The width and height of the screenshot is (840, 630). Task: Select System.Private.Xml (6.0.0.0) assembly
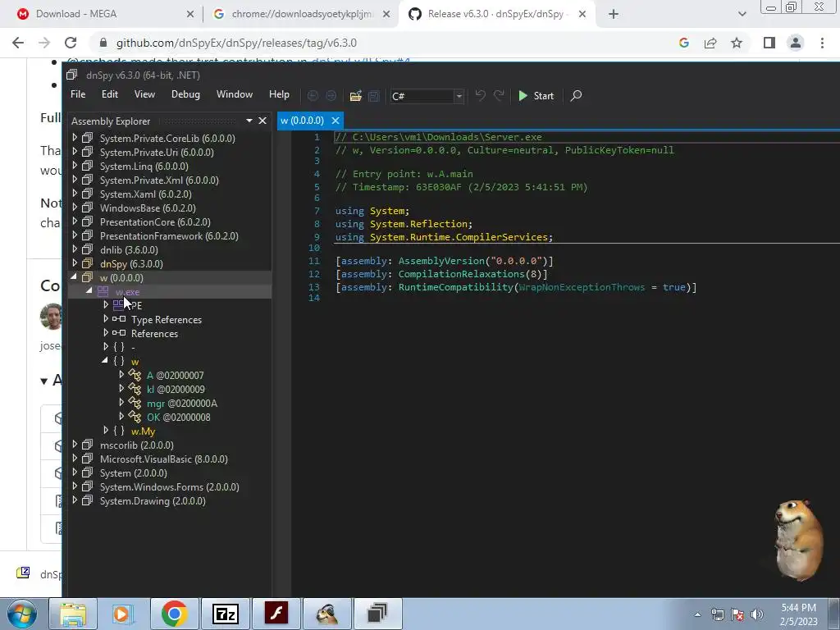(159, 180)
